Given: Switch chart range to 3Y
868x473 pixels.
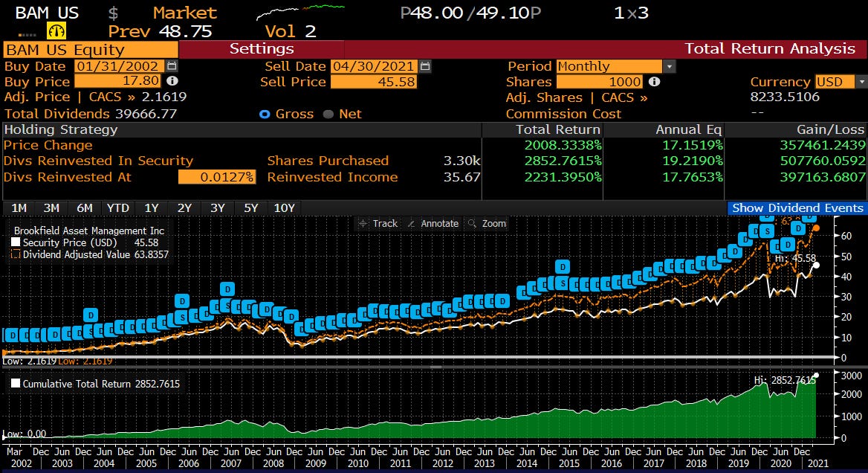Looking at the screenshot, I should (x=218, y=207).
